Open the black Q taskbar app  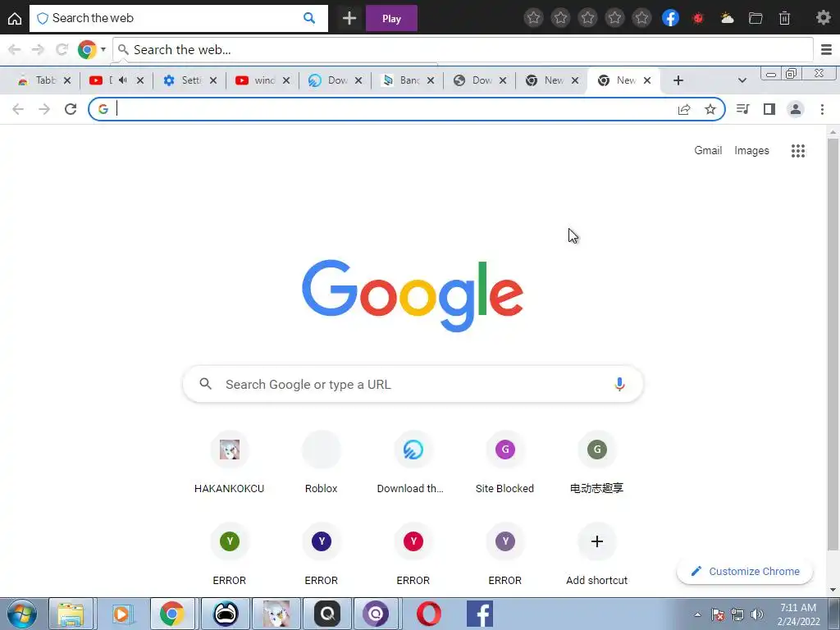click(327, 614)
